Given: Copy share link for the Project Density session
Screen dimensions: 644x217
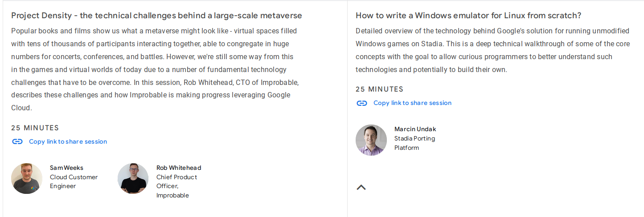Looking at the screenshot, I should click(68, 142).
